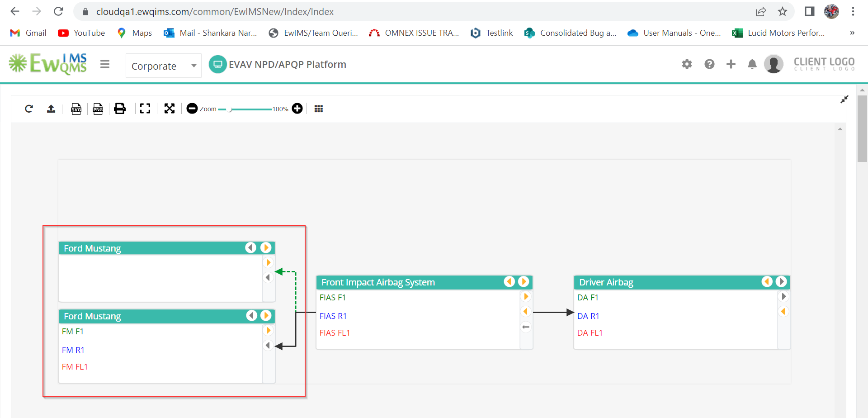
Task: Zoom in with the plus icon
Action: (x=297, y=109)
